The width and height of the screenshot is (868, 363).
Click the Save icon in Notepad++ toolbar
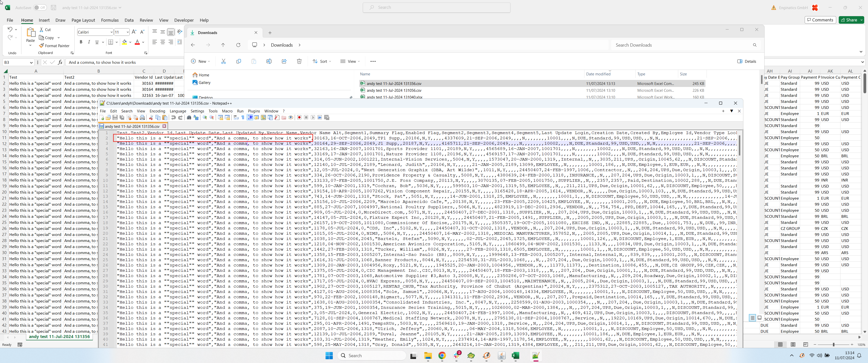(x=115, y=117)
